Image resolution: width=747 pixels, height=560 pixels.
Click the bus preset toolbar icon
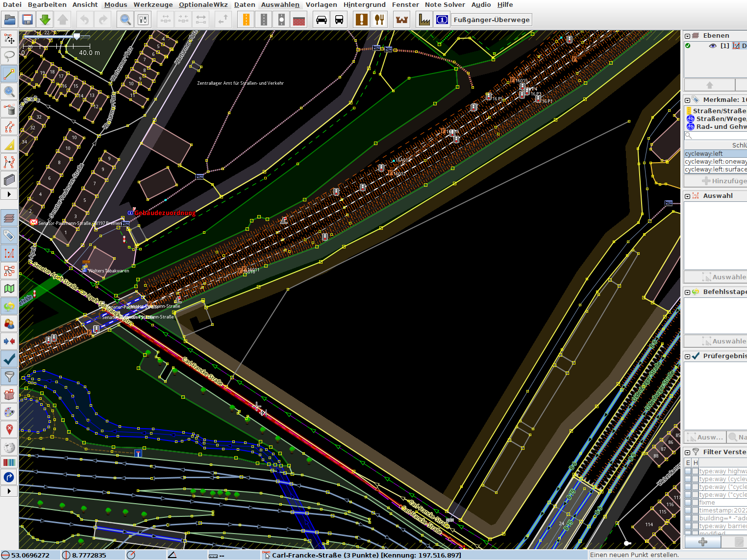point(339,20)
